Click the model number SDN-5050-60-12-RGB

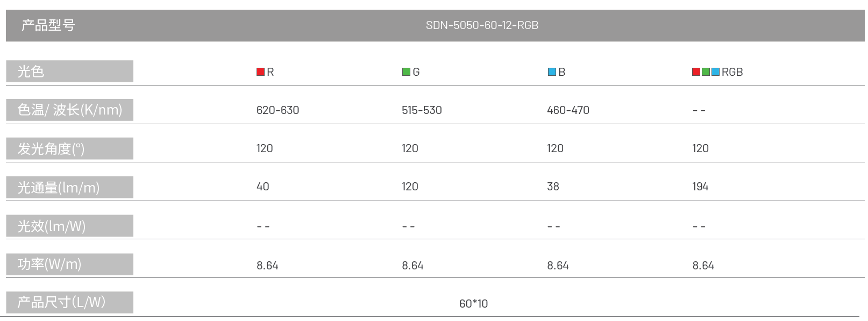[x=482, y=25]
